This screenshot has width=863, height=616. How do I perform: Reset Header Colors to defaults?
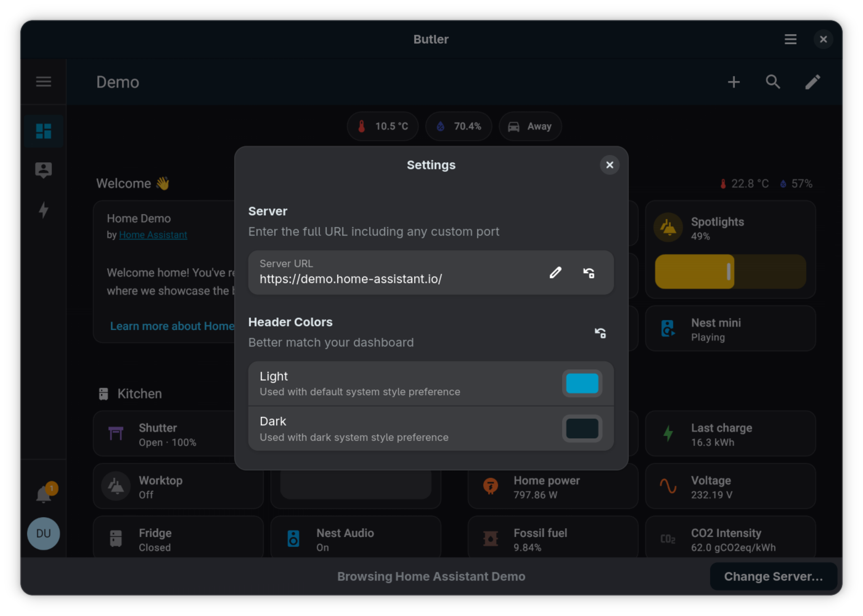[x=600, y=333]
